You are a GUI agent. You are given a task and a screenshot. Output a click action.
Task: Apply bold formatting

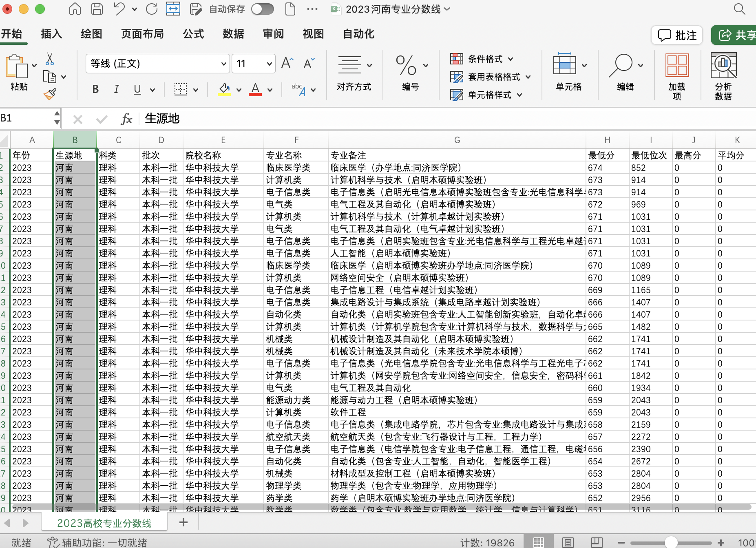tap(95, 89)
